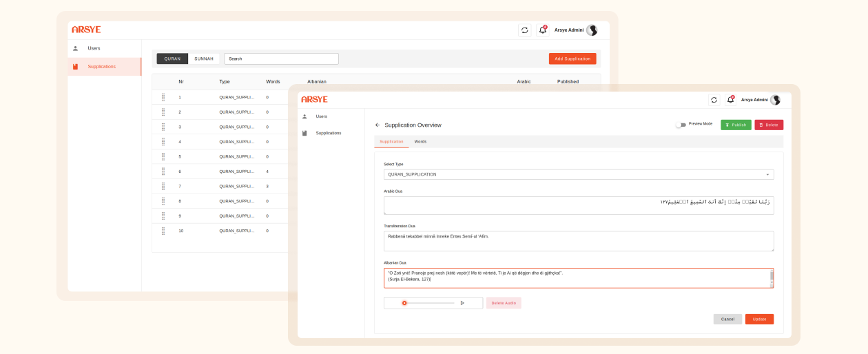
Task: Open notifications bell in the back window
Action: coord(542,30)
